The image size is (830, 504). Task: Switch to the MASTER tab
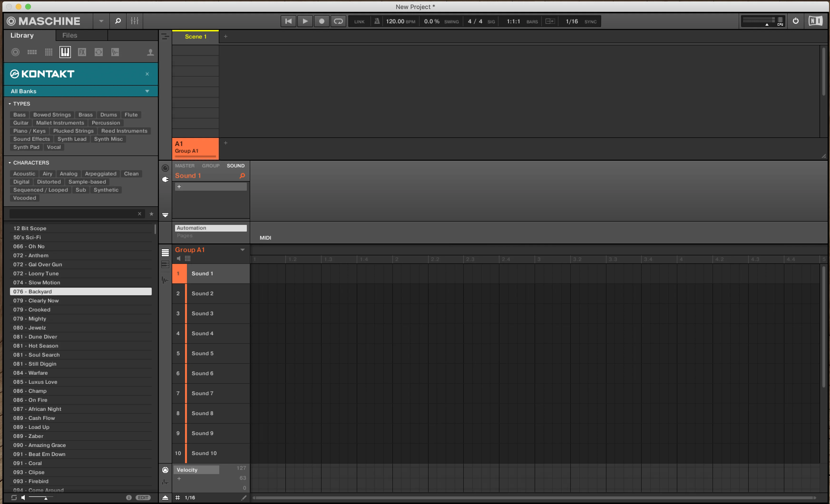coord(185,166)
